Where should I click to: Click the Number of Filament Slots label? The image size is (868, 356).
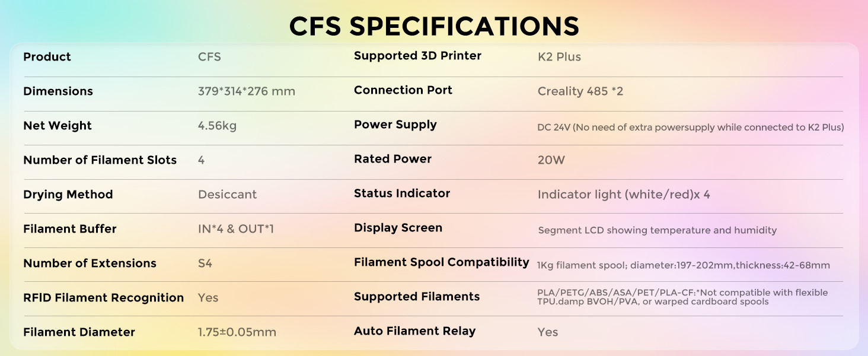coord(100,160)
